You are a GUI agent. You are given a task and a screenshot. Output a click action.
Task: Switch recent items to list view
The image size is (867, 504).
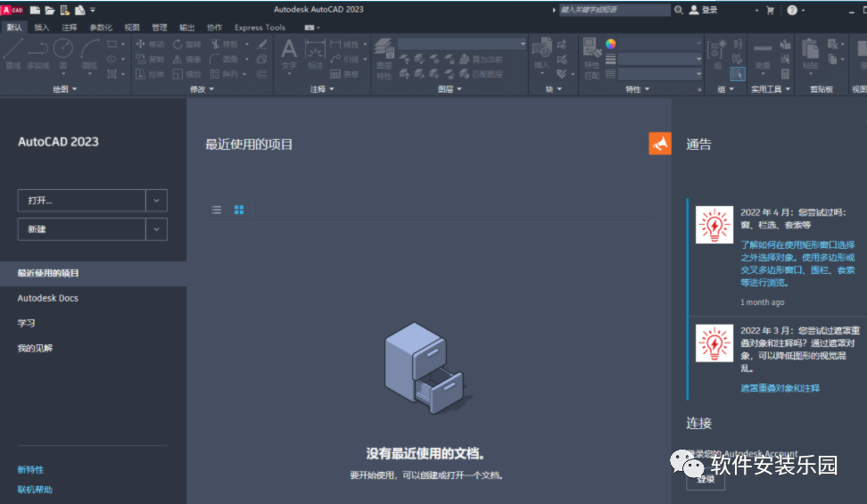tap(216, 210)
